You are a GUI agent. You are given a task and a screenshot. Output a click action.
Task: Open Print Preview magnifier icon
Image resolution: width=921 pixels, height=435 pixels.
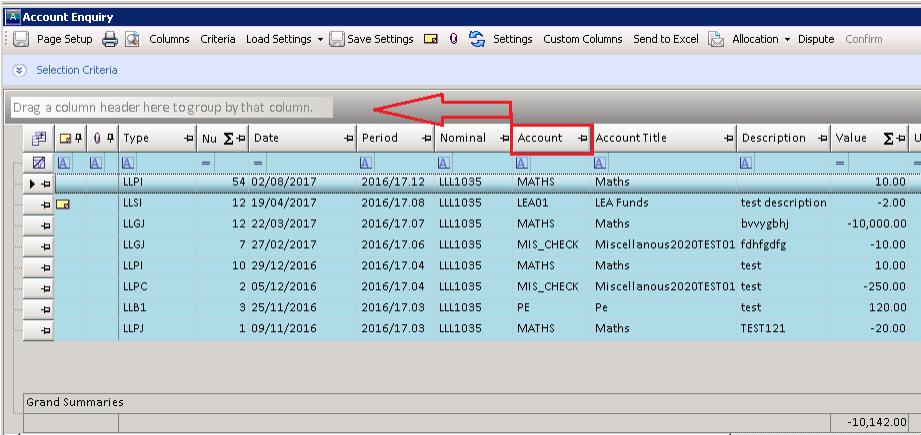(x=132, y=39)
